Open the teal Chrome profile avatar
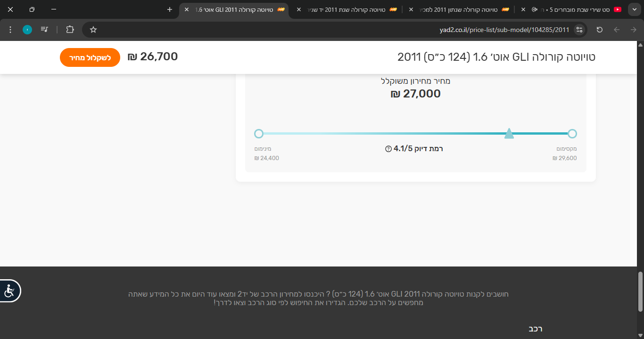This screenshot has width=644, height=339. click(x=27, y=30)
